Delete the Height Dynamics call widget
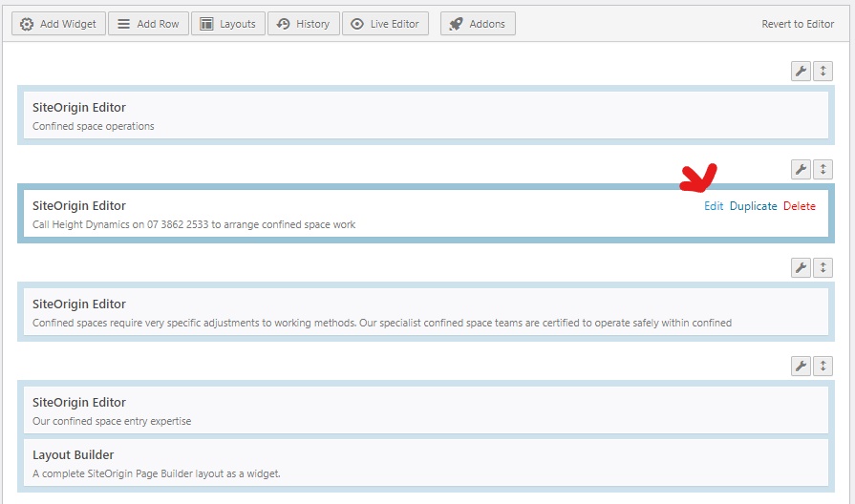The image size is (855, 504). click(800, 206)
